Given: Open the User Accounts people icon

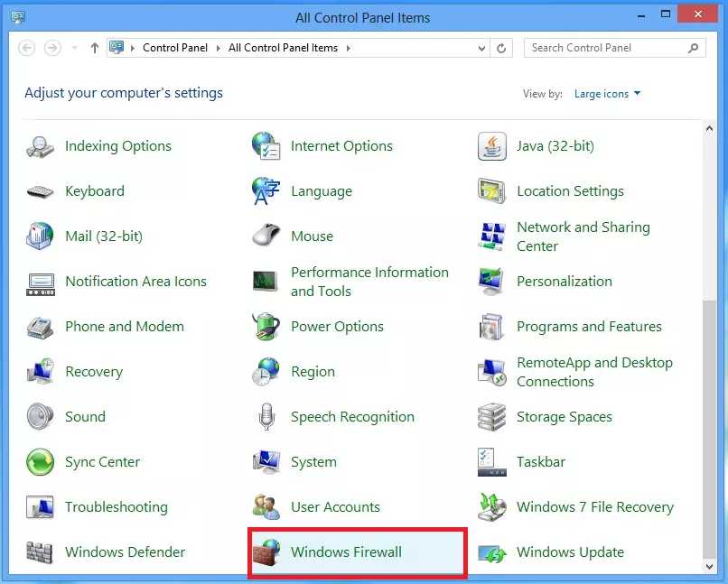Looking at the screenshot, I should coord(266,506).
